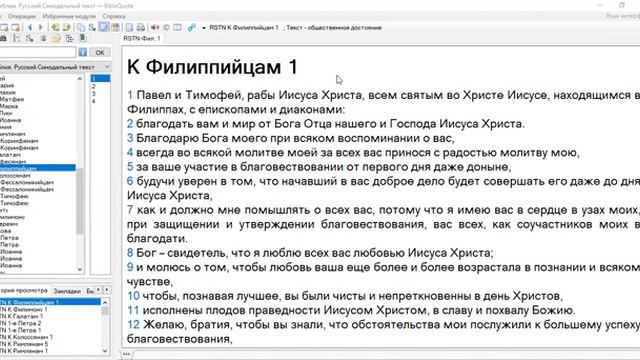Image resolution: width=640 pixels, height=360 pixels.
Task: Click the heading 'К Филиппийцам 1'
Action: pyautogui.click(x=212, y=67)
